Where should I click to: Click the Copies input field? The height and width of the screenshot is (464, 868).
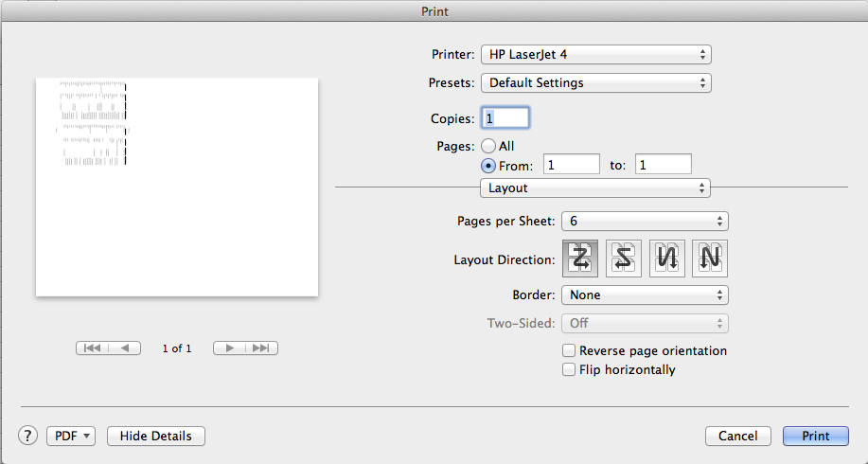point(505,118)
